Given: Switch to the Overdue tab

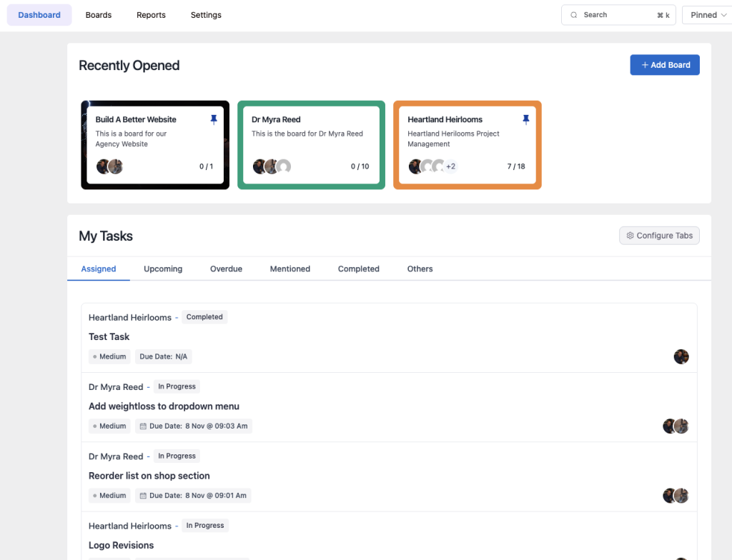Looking at the screenshot, I should tap(226, 269).
